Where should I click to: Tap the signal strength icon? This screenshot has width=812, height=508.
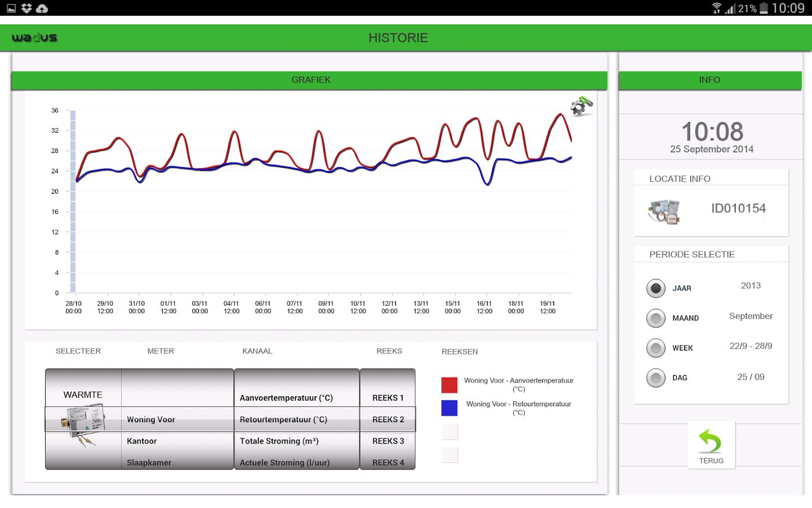point(730,8)
